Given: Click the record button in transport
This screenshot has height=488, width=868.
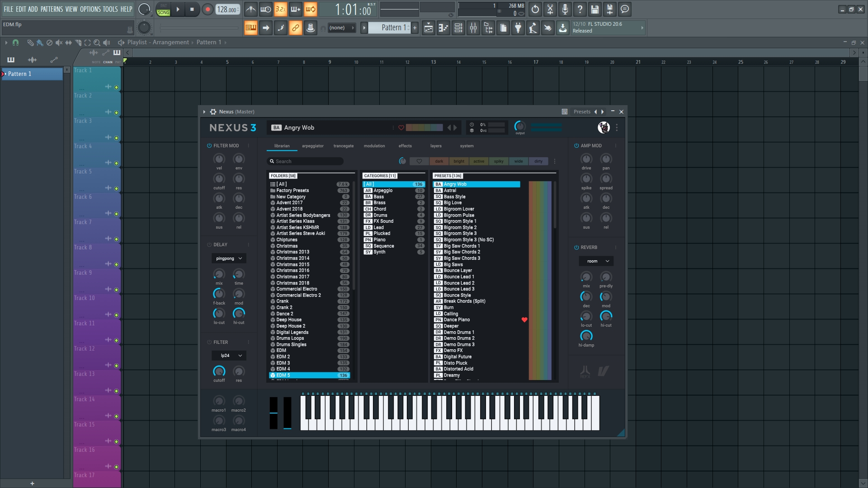Looking at the screenshot, I should [x=208, y=9].
